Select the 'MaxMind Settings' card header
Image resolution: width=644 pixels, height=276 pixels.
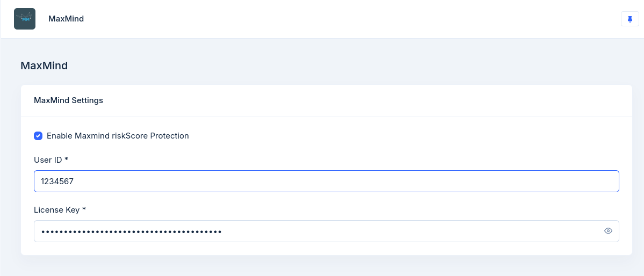click(x=68, y=100)
